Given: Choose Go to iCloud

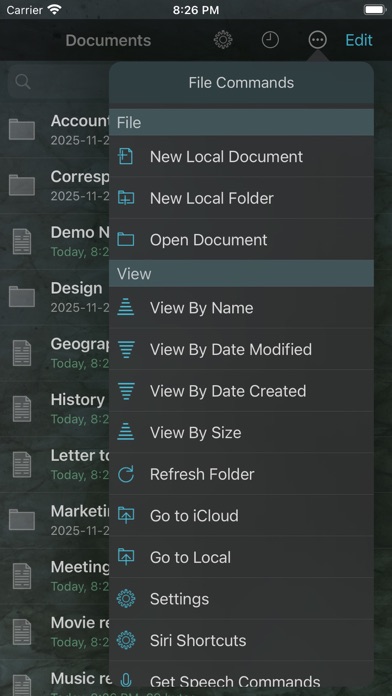Looking at the screenshot, I should tap(242, 515).
